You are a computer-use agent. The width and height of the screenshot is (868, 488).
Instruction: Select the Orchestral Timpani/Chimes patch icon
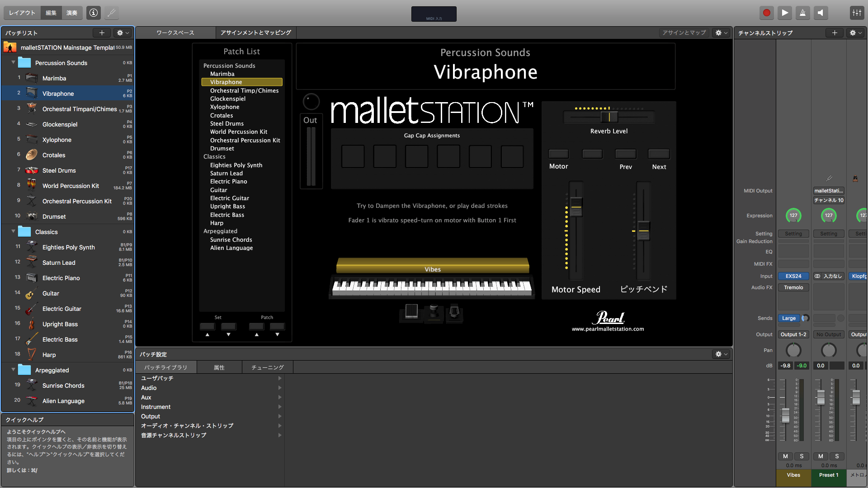(x=32, y=109)
